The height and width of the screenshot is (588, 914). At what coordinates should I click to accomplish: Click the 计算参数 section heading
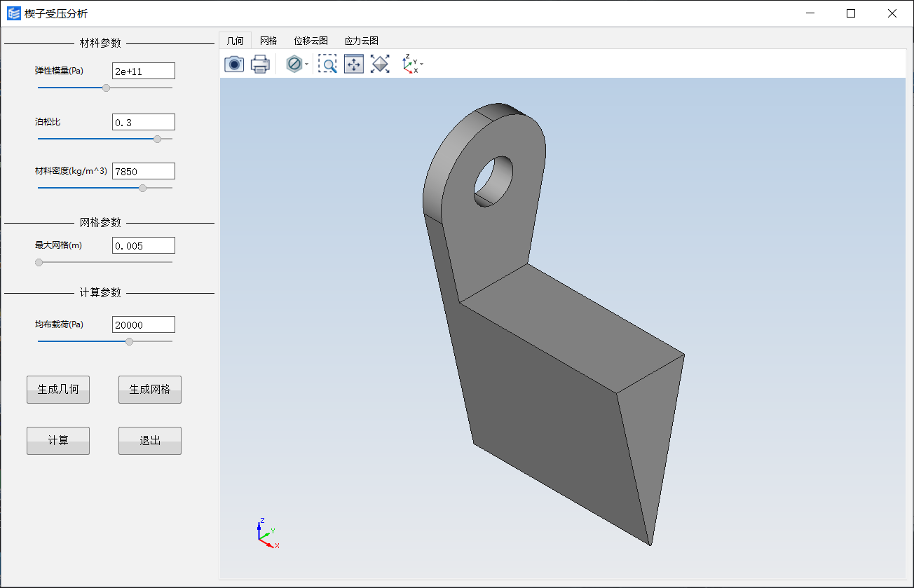(x=100, y=292)
